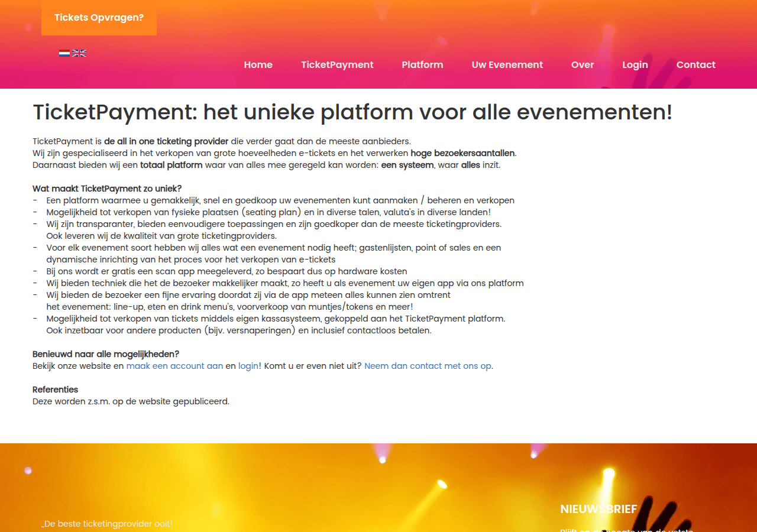Viewport: 757px width, 532px height.
Task: Switch language via the Dutch flag icon
Action: click(64, 53)
